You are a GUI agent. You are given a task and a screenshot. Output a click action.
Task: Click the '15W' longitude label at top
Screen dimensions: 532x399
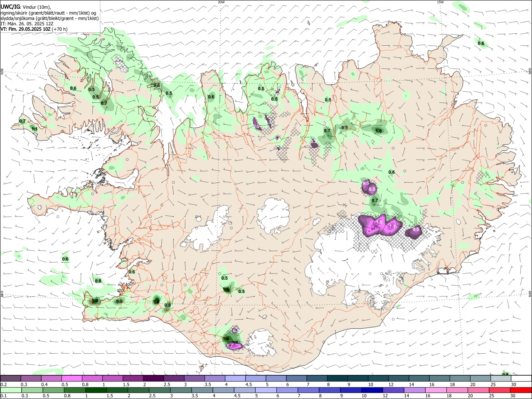click(x=440, y=2)
